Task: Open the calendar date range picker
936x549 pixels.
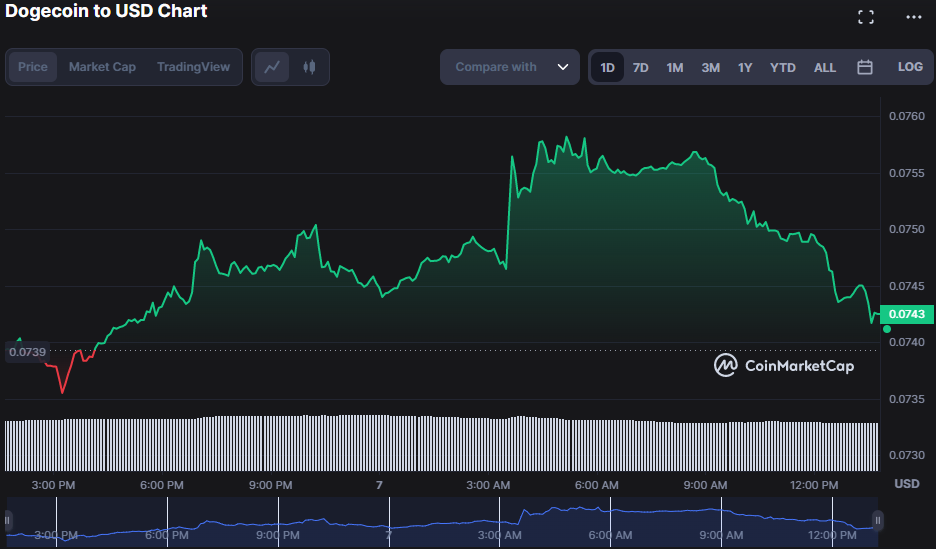Action: [x=865, y=67]
